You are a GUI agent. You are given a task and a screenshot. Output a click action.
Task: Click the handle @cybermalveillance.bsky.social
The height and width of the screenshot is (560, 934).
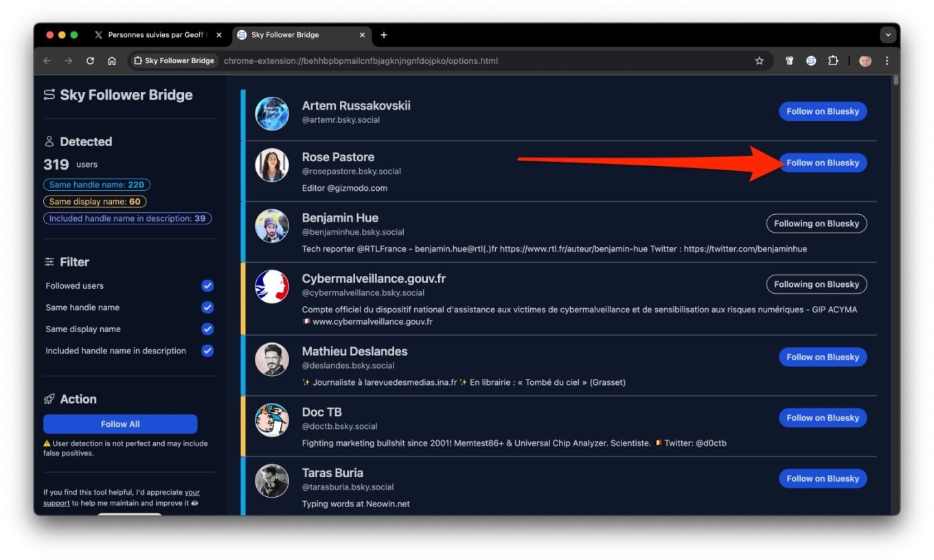click(x=363, y=293)
